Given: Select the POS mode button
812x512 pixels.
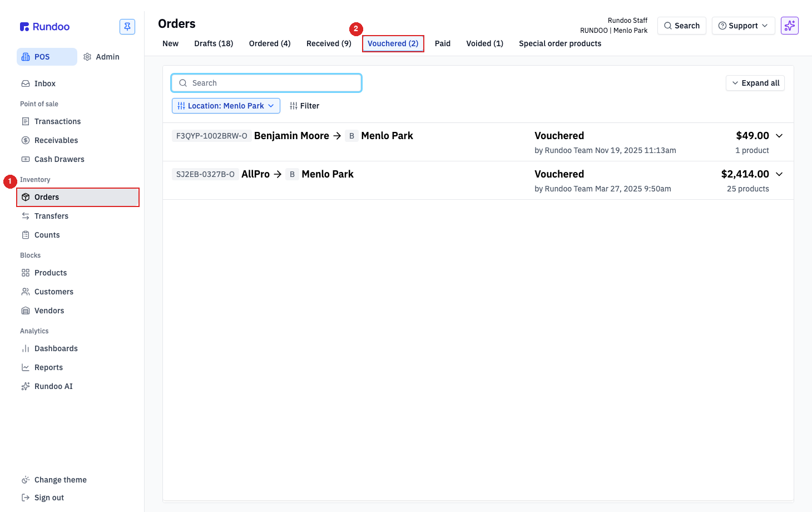Looking at the screenshot, I should [x=47, y=57].
